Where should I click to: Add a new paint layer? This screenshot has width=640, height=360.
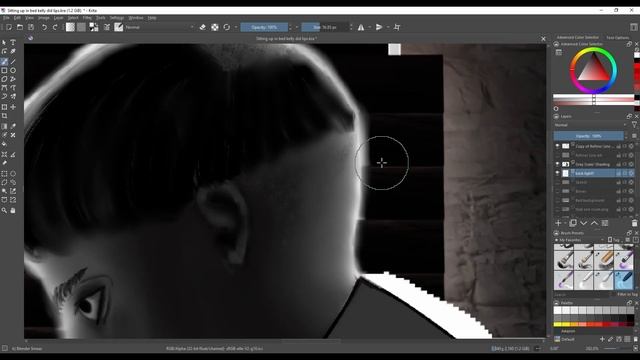(558, 223)
